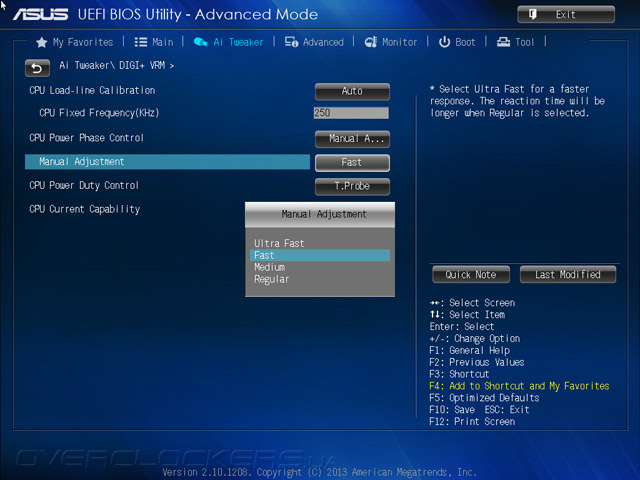Open the My Favorites tab
The image size is (640, 480).
coord(75,42)
